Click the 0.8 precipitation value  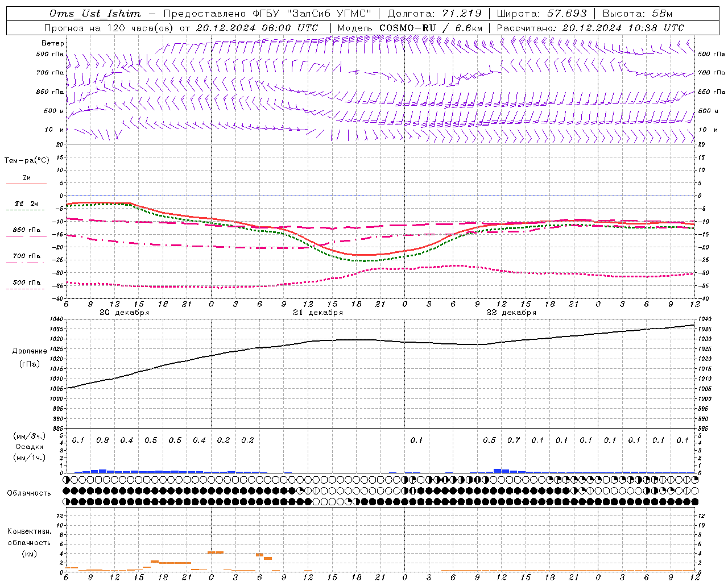point(102,440)
